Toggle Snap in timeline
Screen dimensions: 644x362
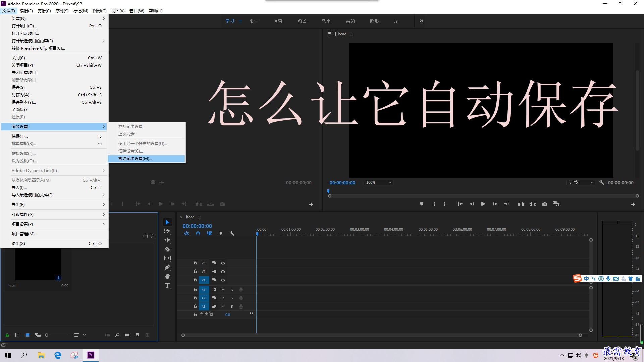coord(198,233)
